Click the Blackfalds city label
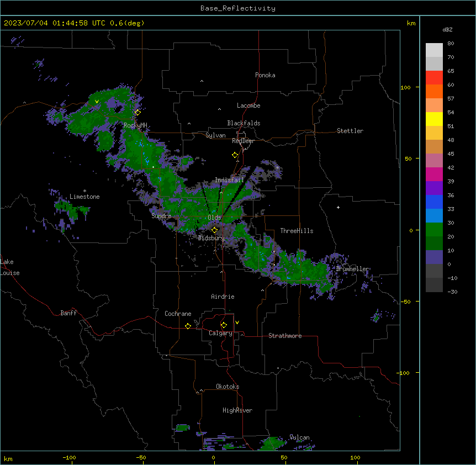476x465 pixels. tap(244, 123)
